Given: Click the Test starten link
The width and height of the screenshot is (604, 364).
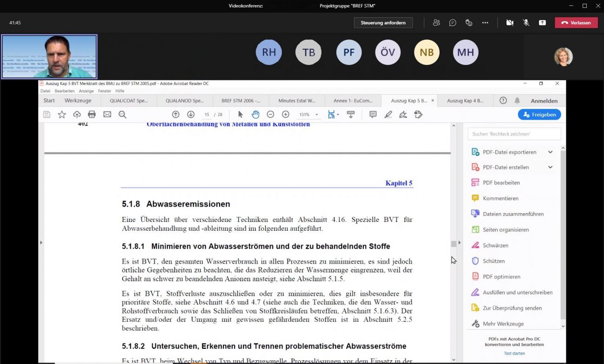Looking at the screenshot, I should click(514, 353).
